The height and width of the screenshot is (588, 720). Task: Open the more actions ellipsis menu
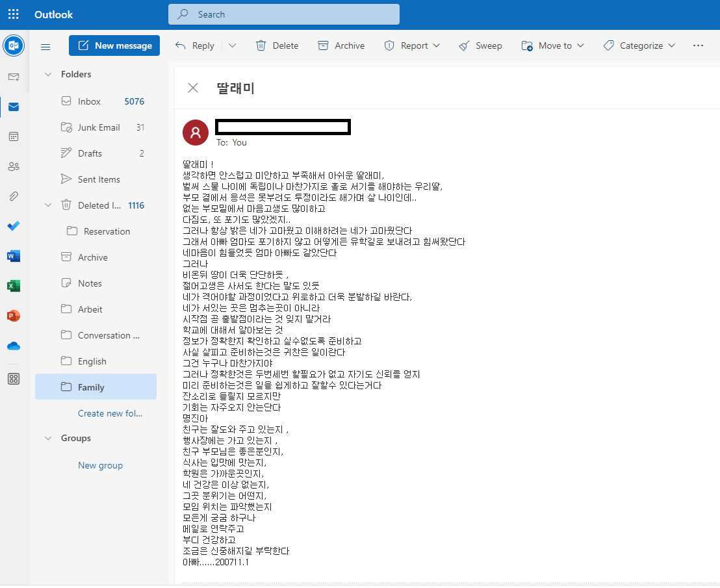point(698,45)
